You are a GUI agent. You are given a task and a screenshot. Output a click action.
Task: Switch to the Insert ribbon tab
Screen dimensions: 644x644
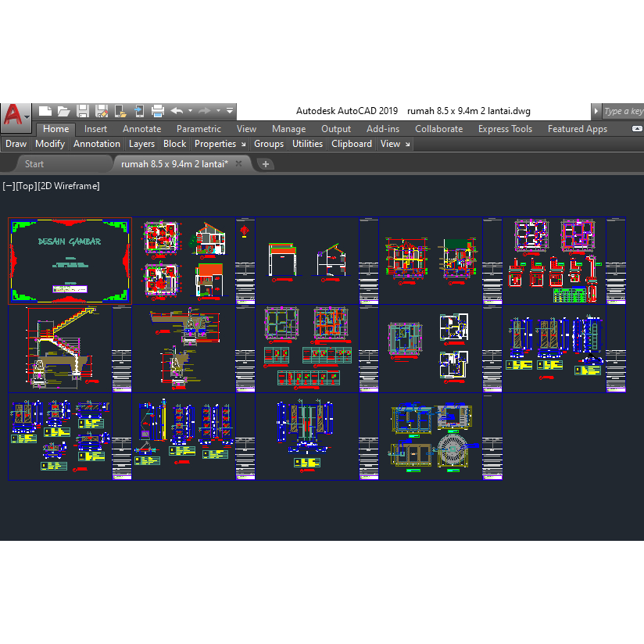pyautogui.click(x=95, y=129)
